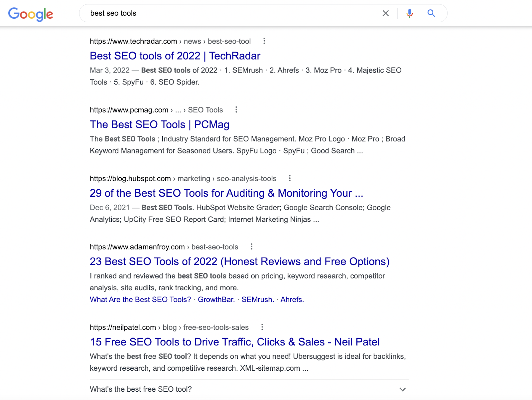Follow the SEMrush sitelink
Screen dimensions: 532x400
[258, 300]
